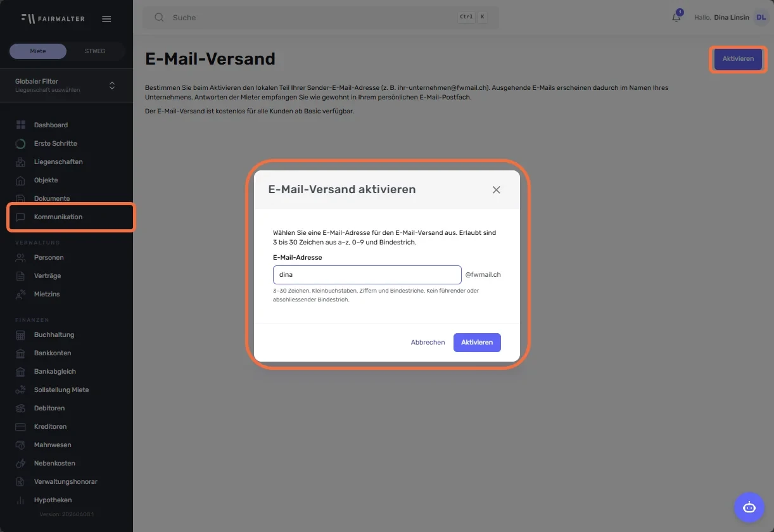
Task: Click the Sollstellung Miete icon
Action: (x=21, y=389)
